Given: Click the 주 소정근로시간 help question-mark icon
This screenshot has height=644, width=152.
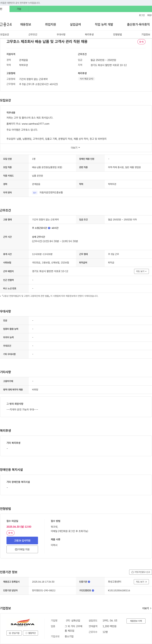Looking at the screenshot, I should (x=49, y=228).
